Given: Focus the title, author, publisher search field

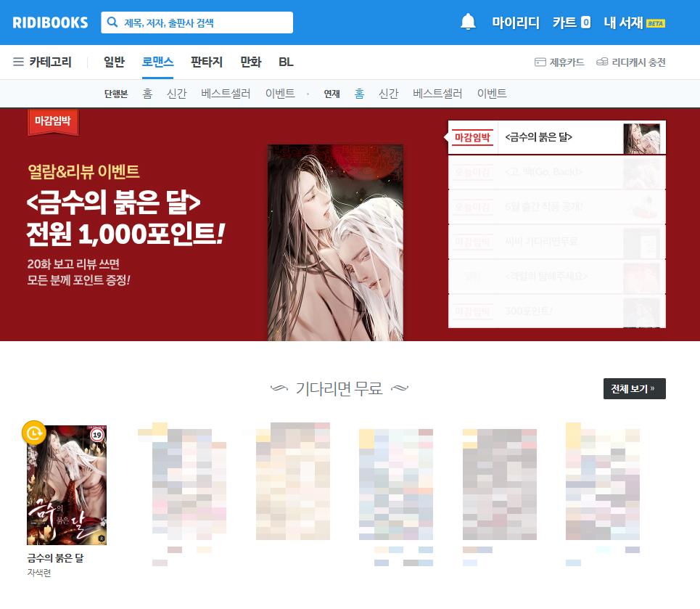Looking at the screenshot, I should pyautogui.click(x=197, y=23).
